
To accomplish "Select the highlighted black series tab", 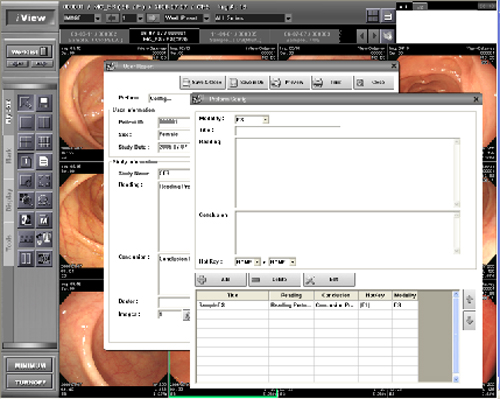I will click(164, 36).
